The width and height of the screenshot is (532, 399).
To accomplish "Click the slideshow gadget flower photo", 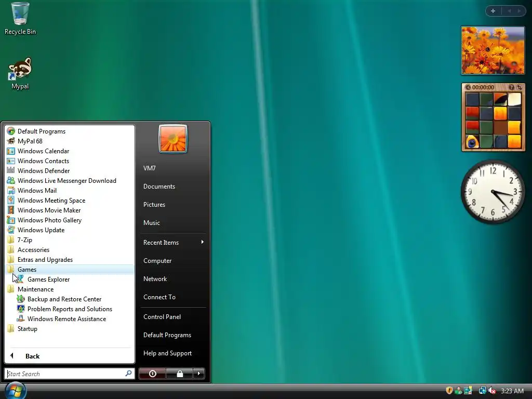I will coord(493,50).
